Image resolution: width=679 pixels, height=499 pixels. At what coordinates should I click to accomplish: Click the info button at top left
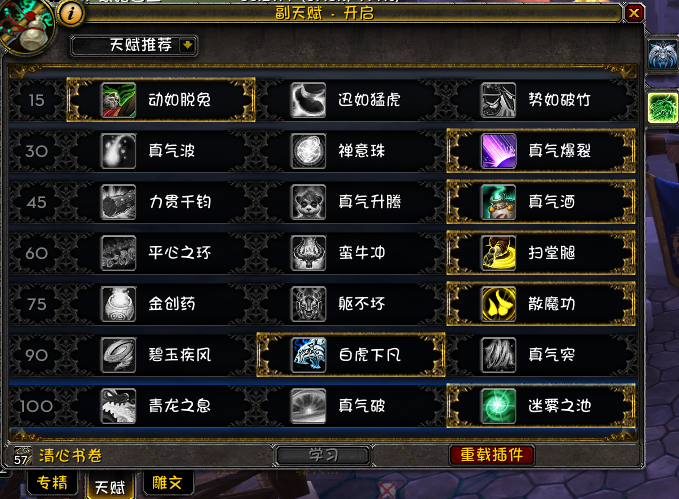tap(71, 13)
